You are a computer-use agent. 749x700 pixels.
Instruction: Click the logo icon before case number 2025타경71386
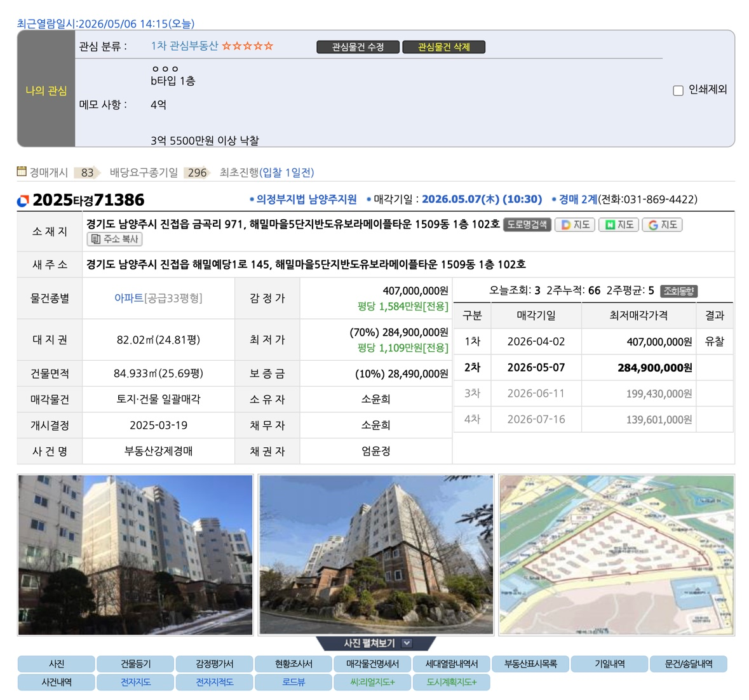click(x=23, y=201)
